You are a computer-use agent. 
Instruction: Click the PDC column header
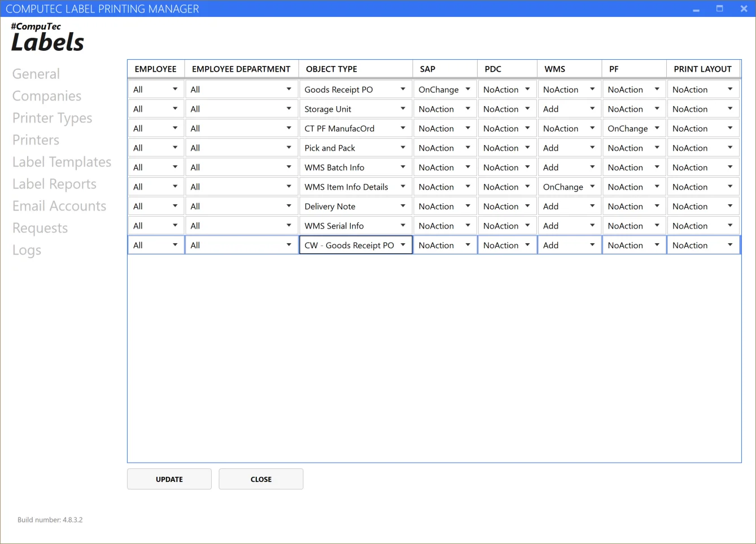coord(507,69)
